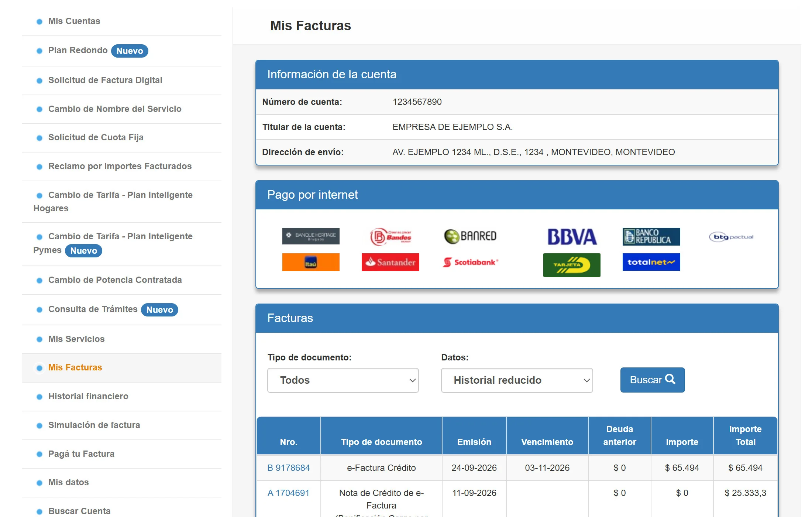This screenshot has height=517, width=812.
Task: Expand the Historial reducido dropdown
Action: 517,380
